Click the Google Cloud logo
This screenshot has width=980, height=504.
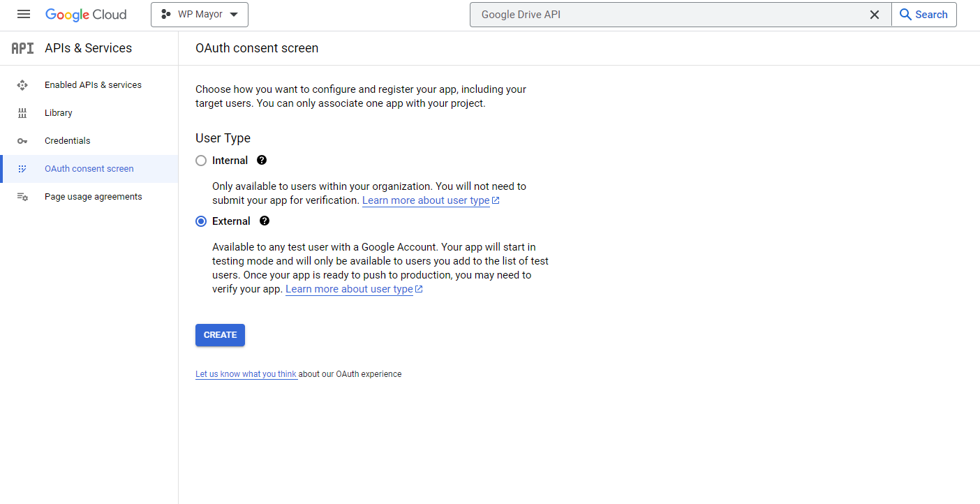coord(86,15)
